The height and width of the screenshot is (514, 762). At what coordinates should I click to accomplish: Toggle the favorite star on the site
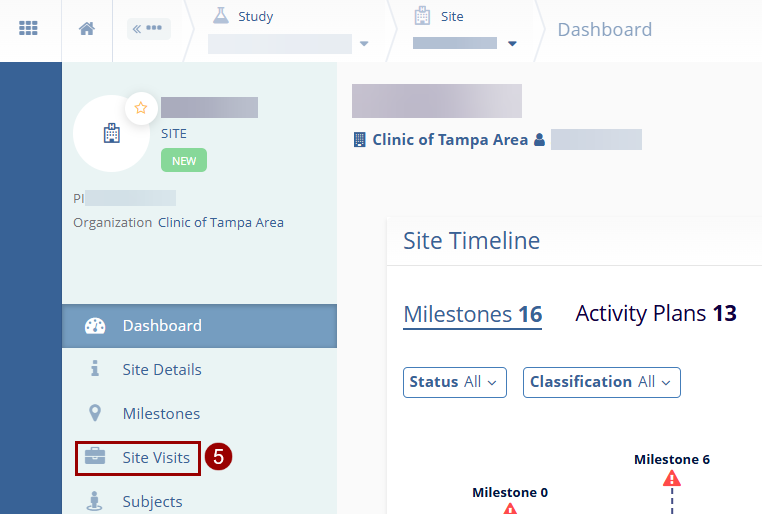coord(141,108)
